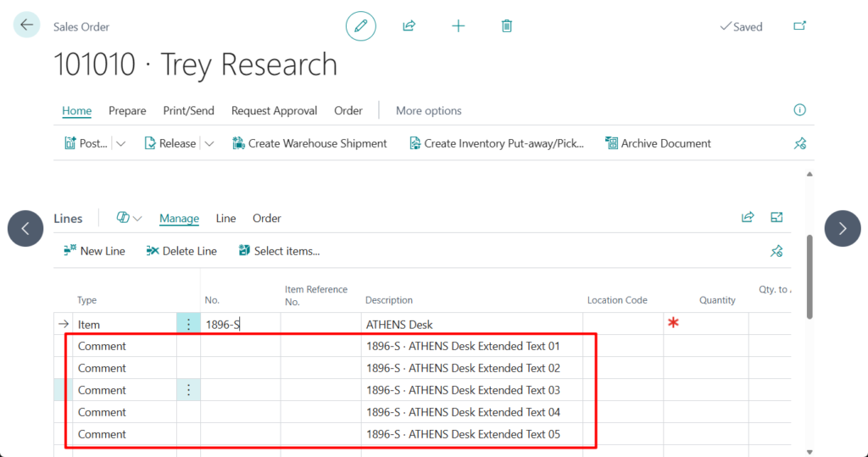
Task: Click the pencil edit icon
Action: (360, 26)
